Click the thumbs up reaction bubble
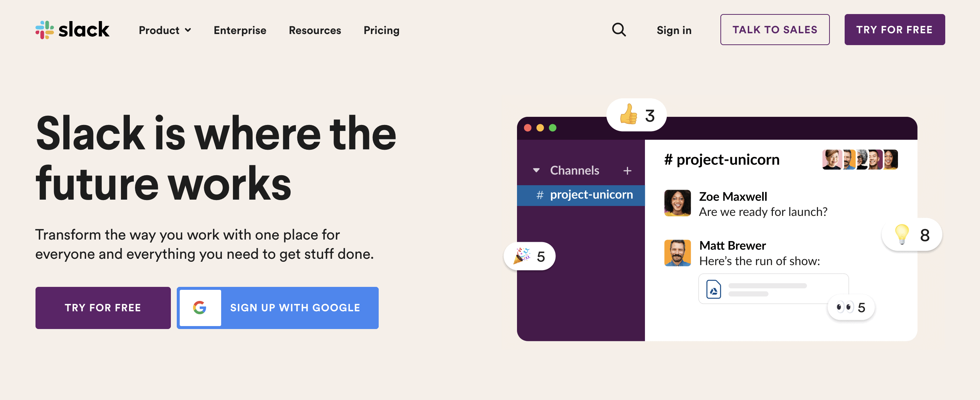 (x=636, y=115)
